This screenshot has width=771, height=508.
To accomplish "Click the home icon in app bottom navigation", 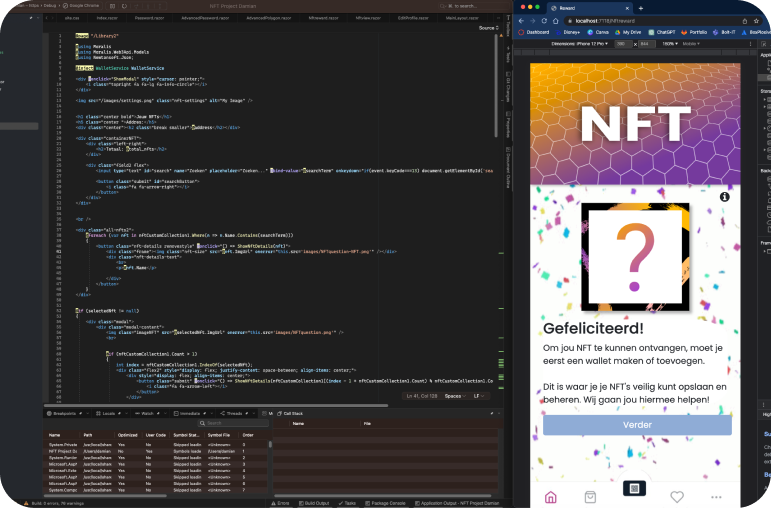I will 550,496.
